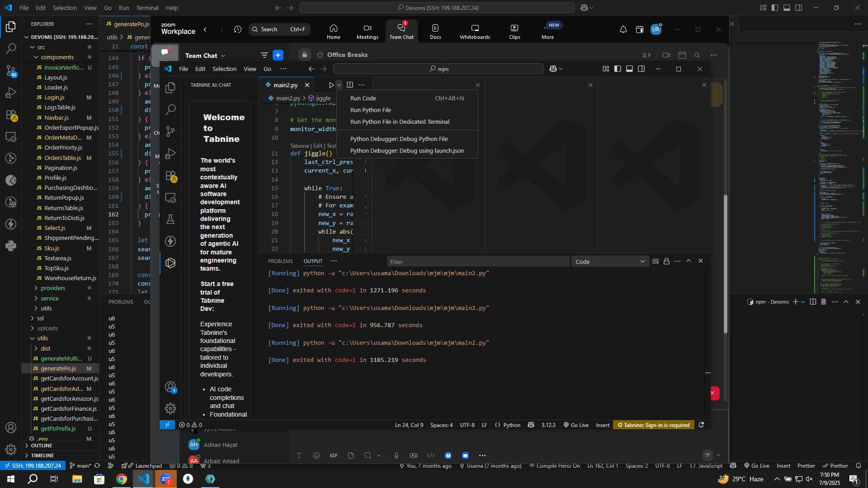868x488 pixels.
Task: Toggle output scroll lock icon
Action: coord(666,261)
